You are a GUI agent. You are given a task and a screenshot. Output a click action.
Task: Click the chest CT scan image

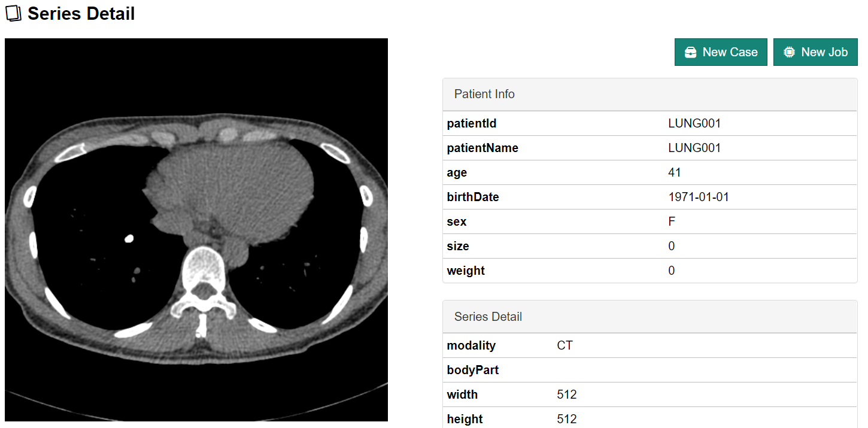point(196,230)
